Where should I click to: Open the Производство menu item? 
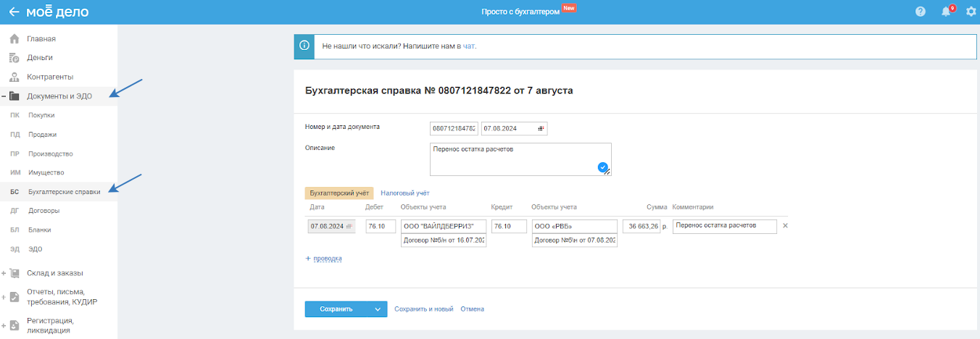[x=51, y=154]
